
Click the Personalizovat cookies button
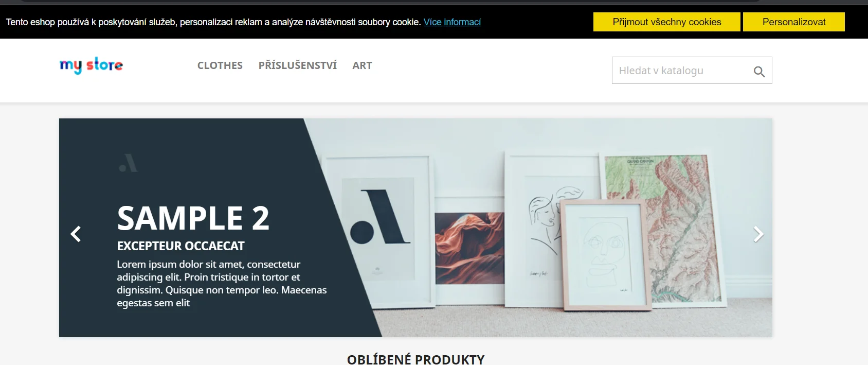(794, 22)
